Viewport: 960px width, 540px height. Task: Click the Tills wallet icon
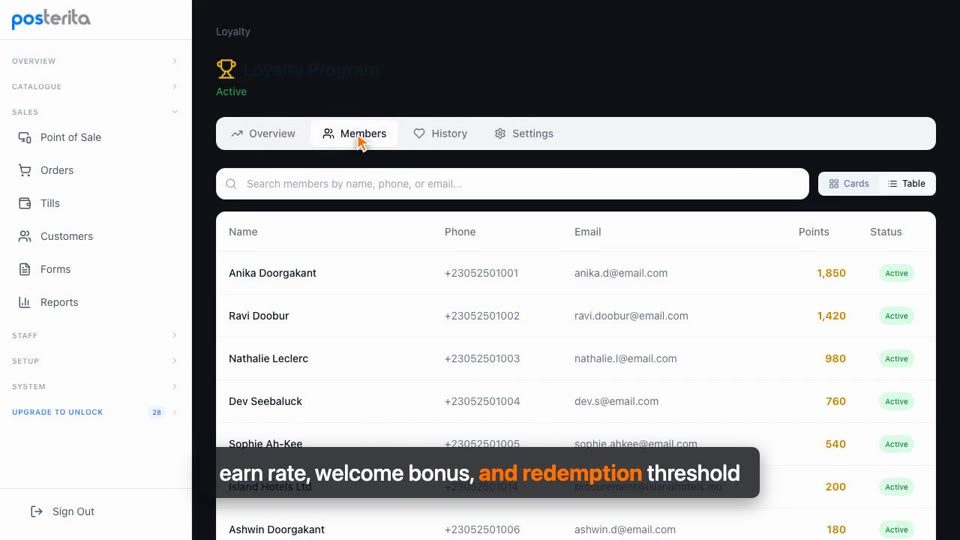[24, 203]
